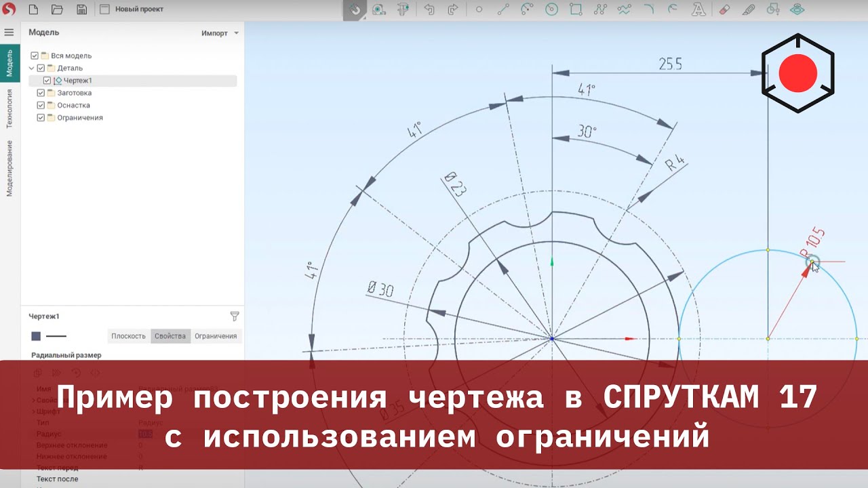
Task: Select the Spline curve tool
Action: pyautogui.click(x=624, y=9)
